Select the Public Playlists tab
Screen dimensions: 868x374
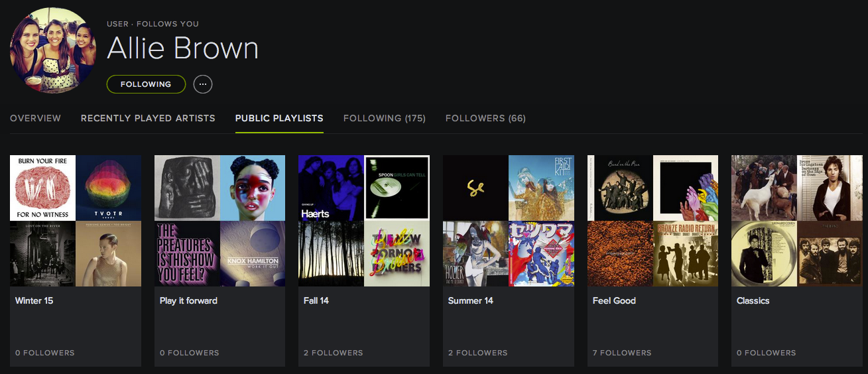(279, 118)
